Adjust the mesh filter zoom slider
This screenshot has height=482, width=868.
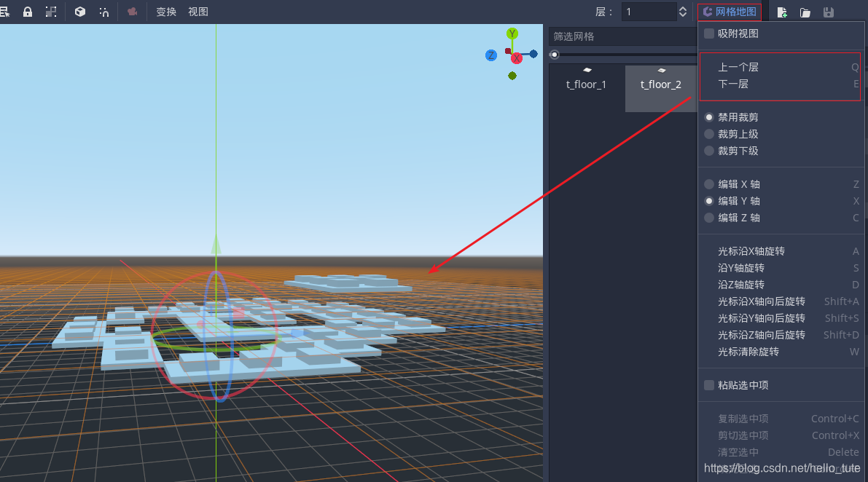pyautogui.click(x=554, y=54)
